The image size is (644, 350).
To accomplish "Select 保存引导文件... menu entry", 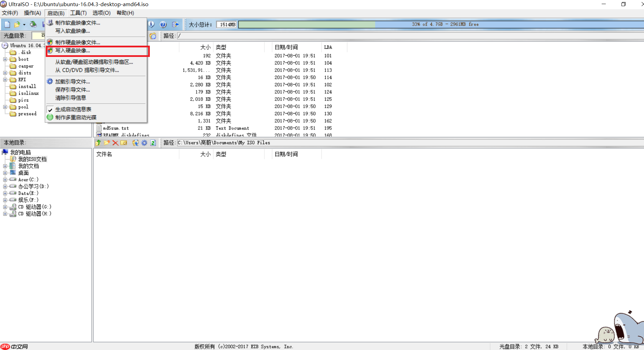I will [96, 90].
